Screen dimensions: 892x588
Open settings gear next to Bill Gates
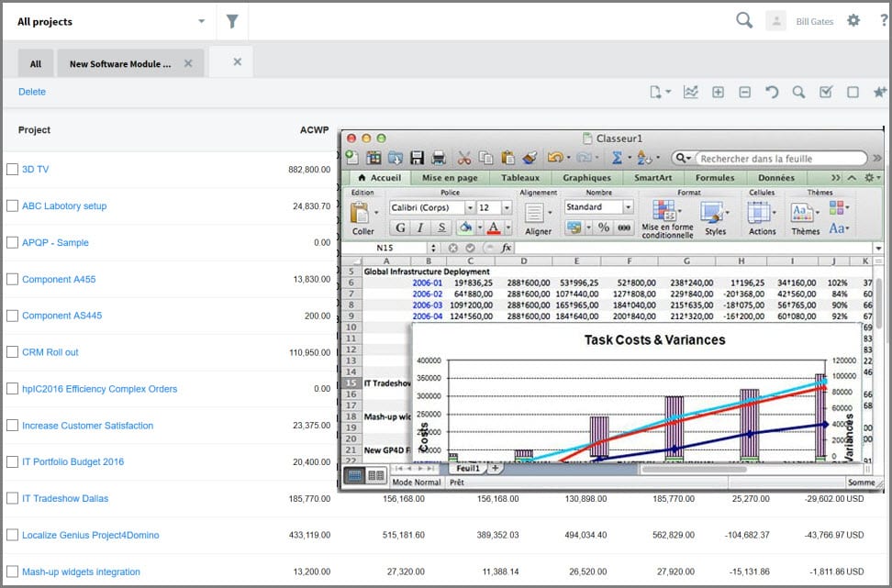pos(853,21)
